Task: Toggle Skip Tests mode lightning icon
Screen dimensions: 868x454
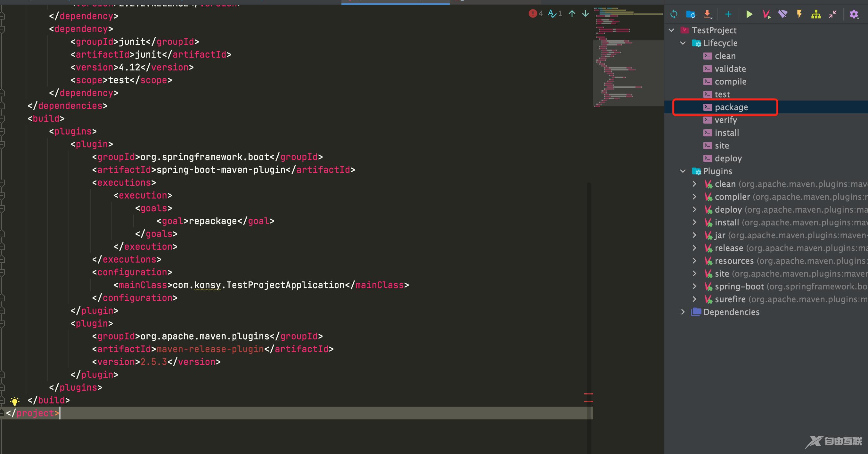Action: pyautogui.click(x=799, y=14)
